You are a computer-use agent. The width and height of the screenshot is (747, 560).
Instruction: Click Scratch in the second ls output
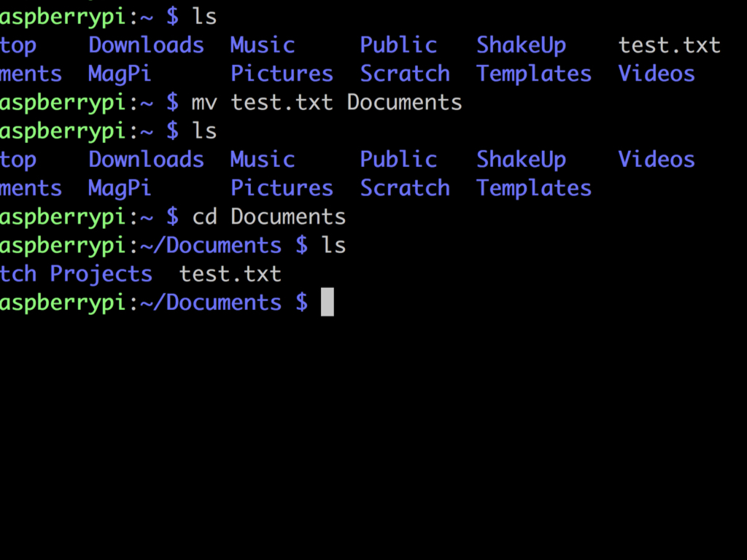point(405,187)
